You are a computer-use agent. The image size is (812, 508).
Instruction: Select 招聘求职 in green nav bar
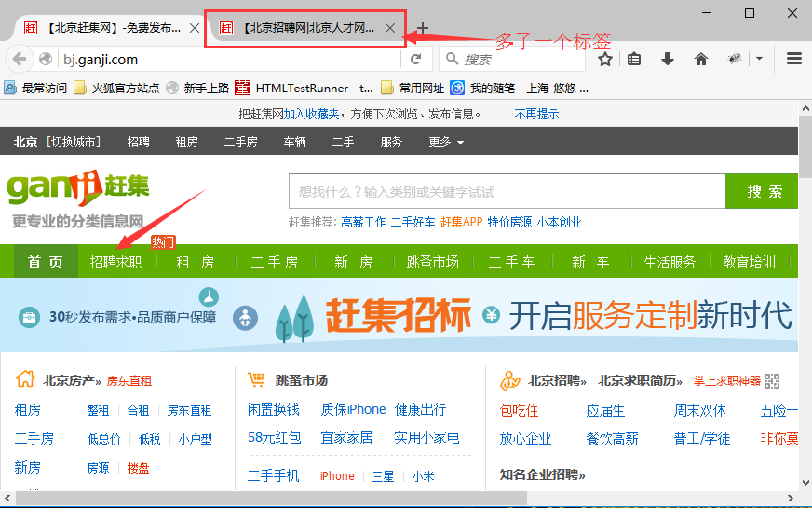116,261
